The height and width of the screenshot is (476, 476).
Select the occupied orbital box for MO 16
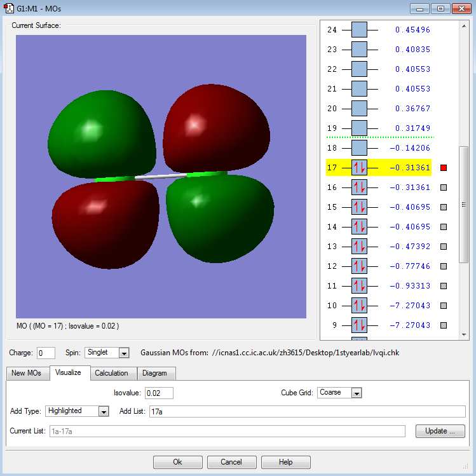[359, 187]
